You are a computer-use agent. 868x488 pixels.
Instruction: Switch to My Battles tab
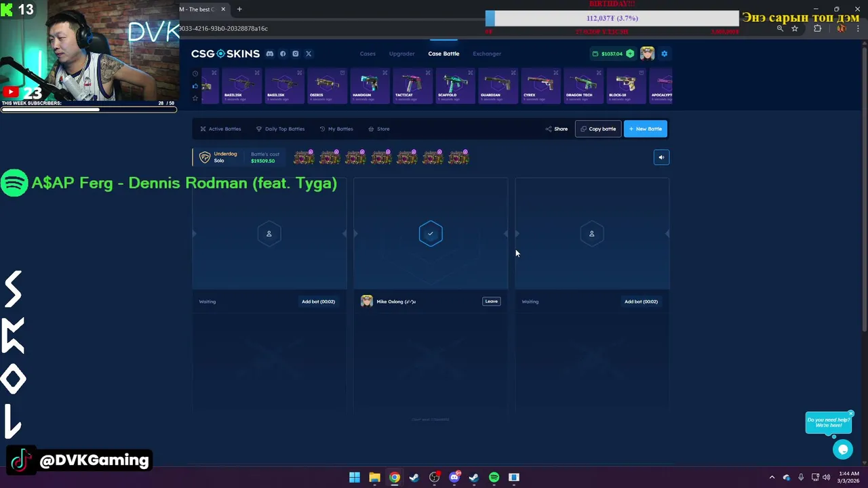[x=336, y=129]
